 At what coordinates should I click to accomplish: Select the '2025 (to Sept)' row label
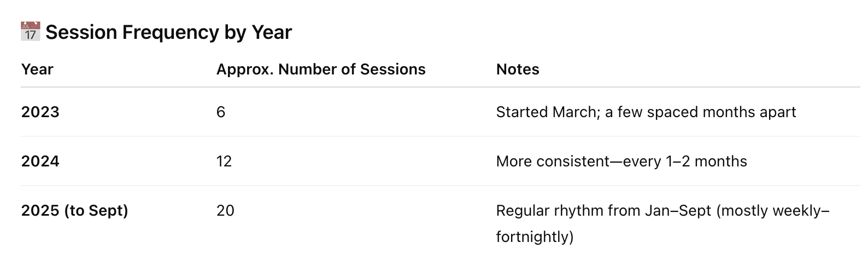(x=75, y=211)
